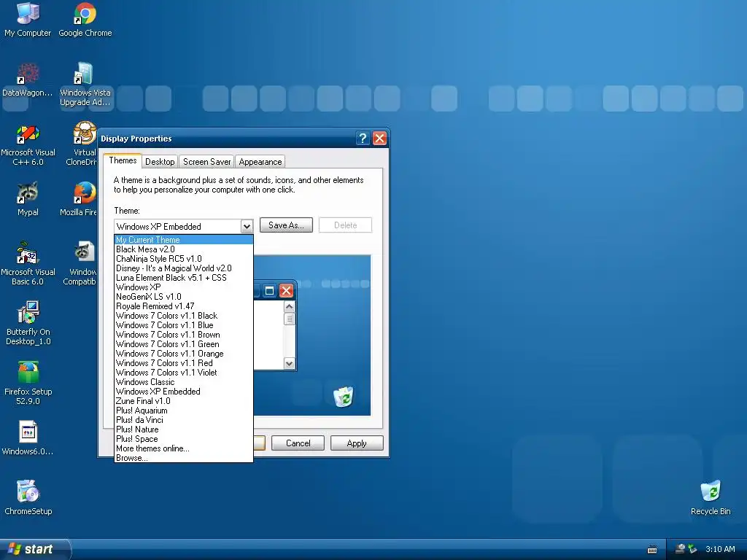This screenshot has height=560, width=747.
Task: Select the Butterfly On Desktop_1.0 installer icon
Action: pos(28,324)
